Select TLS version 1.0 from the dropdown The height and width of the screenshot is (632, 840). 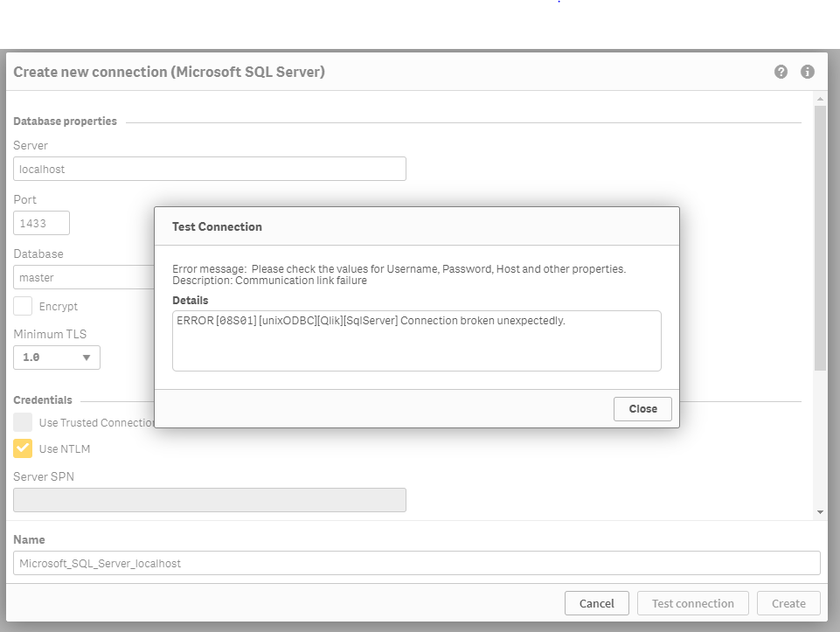[x=39, y=357]
